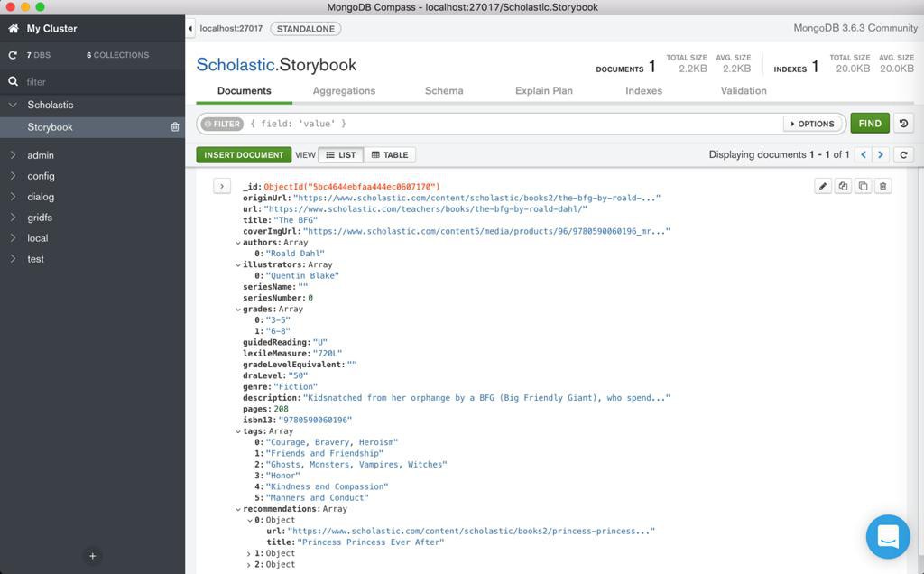Expand the local database
This screenshot has width=924, height=574.
coord(13,237)
